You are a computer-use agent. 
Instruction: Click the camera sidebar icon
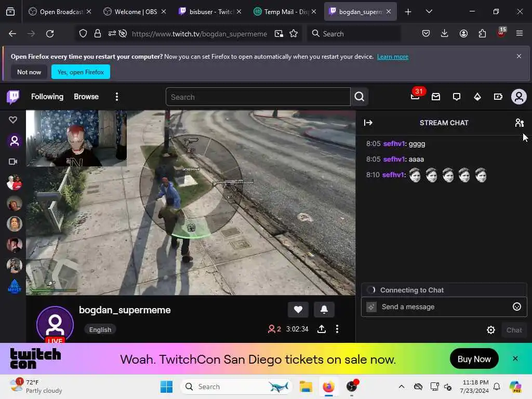pyautogui.click(x=13, y=162)
